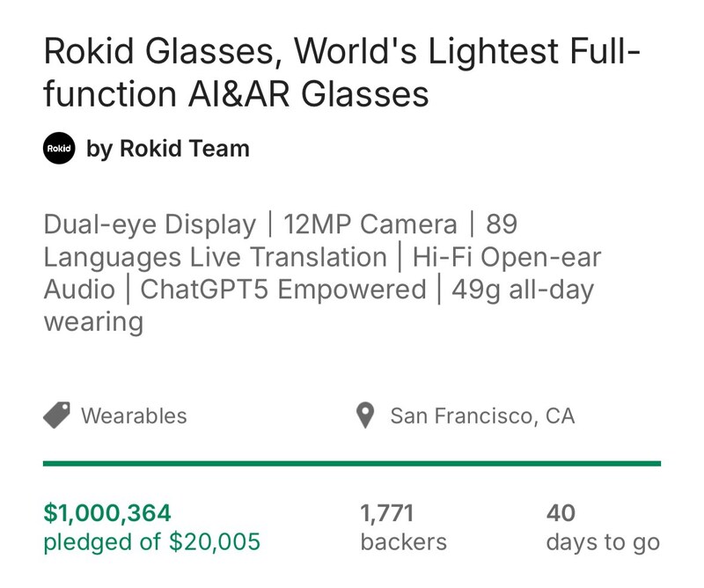Click the 40 days remaining number

[x=560, y=513]
